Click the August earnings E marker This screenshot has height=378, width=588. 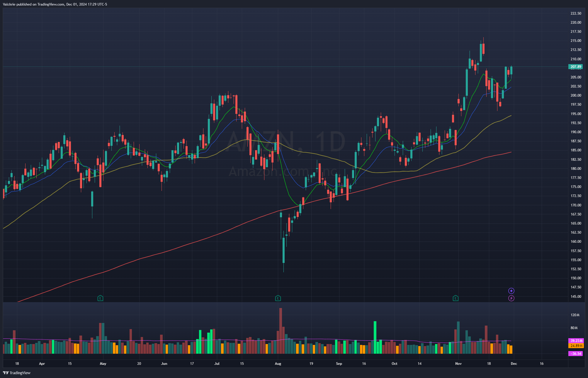point(278,298)
